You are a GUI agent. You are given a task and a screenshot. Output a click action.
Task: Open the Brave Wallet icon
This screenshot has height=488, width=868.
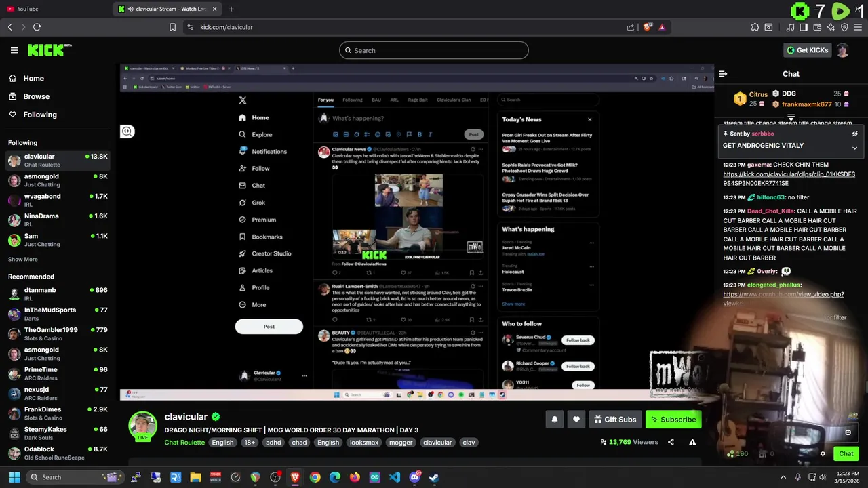(x=817, y=27)
